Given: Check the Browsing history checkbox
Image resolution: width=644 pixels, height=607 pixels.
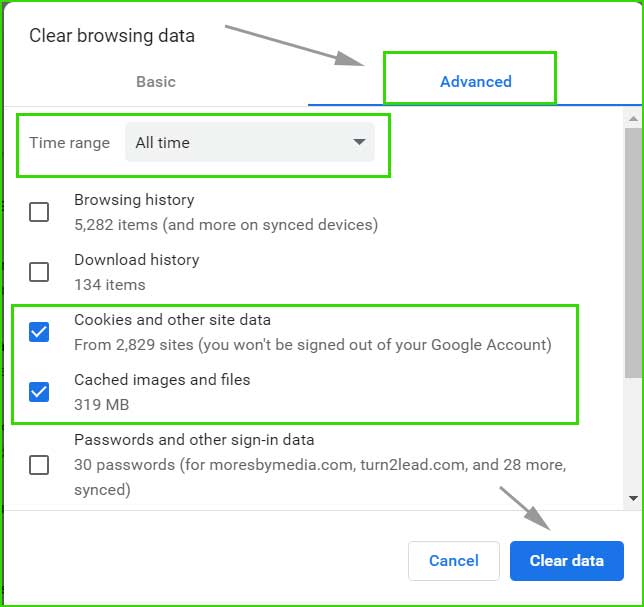Looking at the screenshot, I should [x=39, y=212].
